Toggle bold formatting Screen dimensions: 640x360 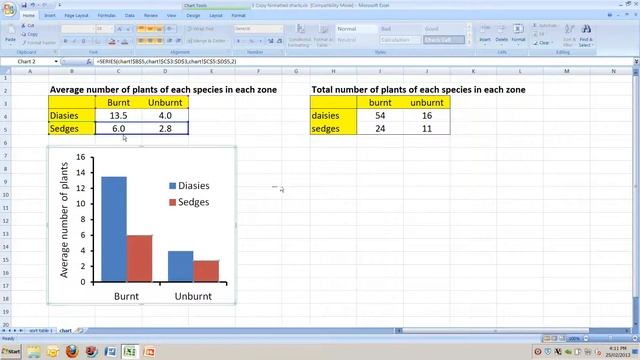tap(66, 41)
